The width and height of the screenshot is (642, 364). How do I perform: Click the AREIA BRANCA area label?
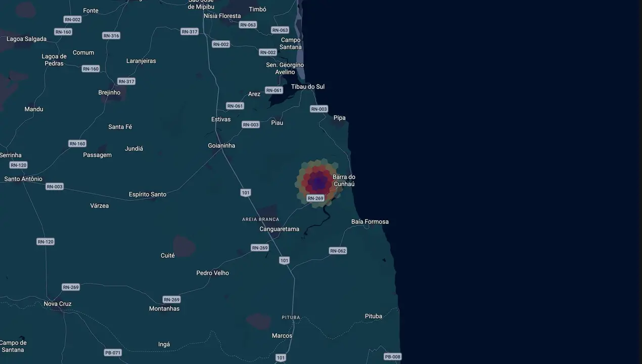(261, 219)
